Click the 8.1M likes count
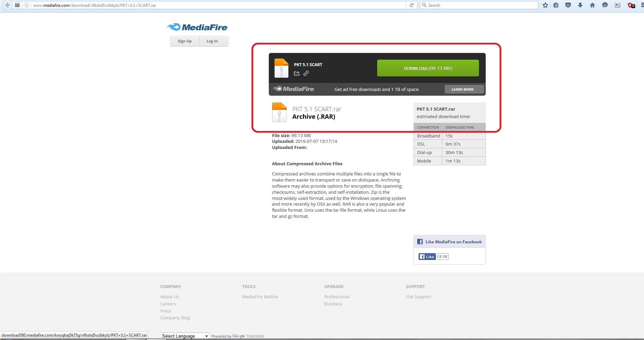Viewport: 644px width, 340px height. click(x=443, y=257)
